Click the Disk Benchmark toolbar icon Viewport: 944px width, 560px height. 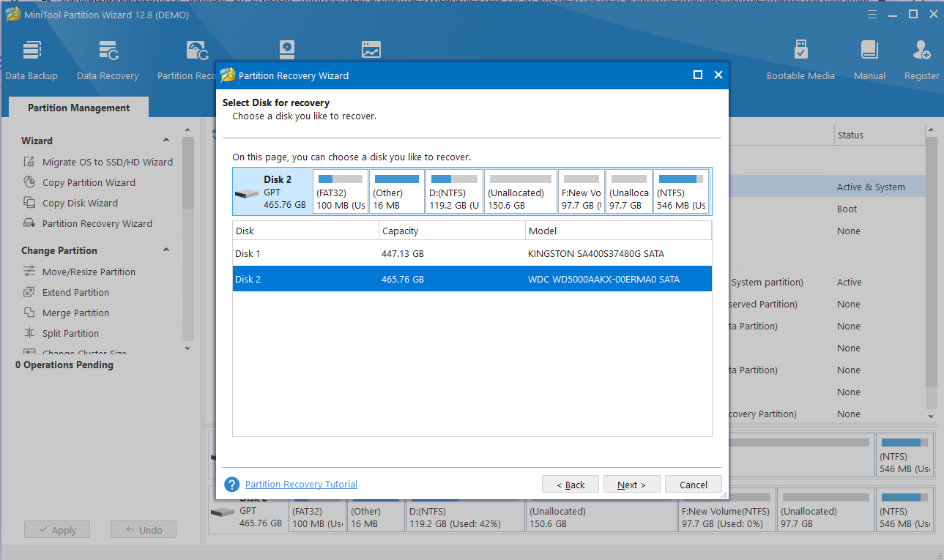click(371, 50)
